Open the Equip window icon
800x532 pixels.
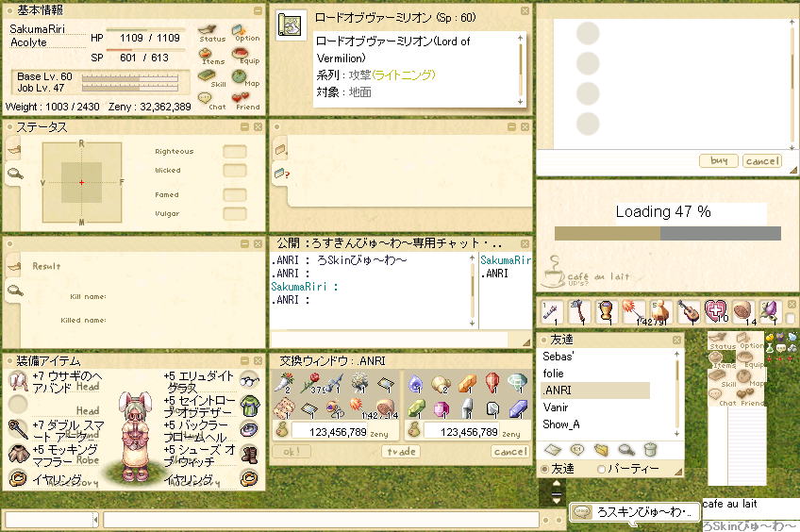(x=246, y=56)
